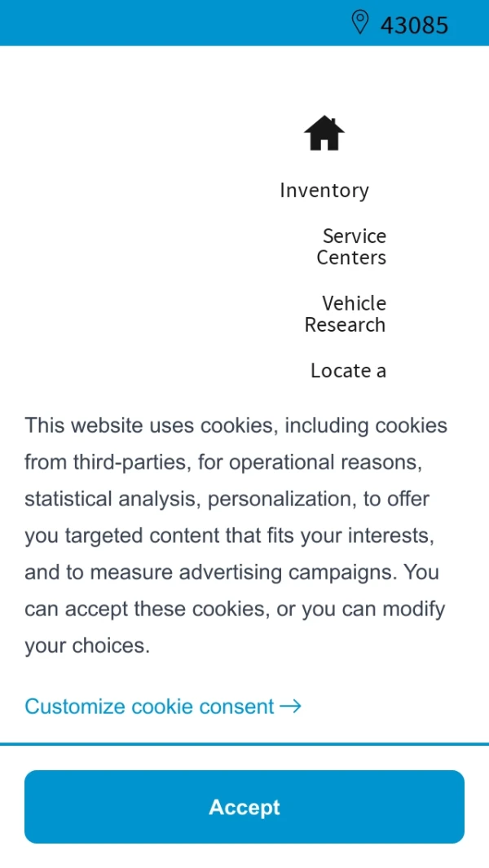Viewport: 489px width, 868px height.
Task: Browse vehicle Inventory from the menu
Action: pyautogui.click(x=324, y=190)
